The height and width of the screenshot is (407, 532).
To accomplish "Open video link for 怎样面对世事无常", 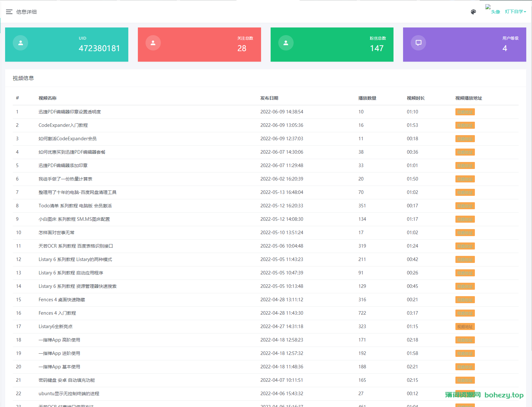I will tap(465, 233).
